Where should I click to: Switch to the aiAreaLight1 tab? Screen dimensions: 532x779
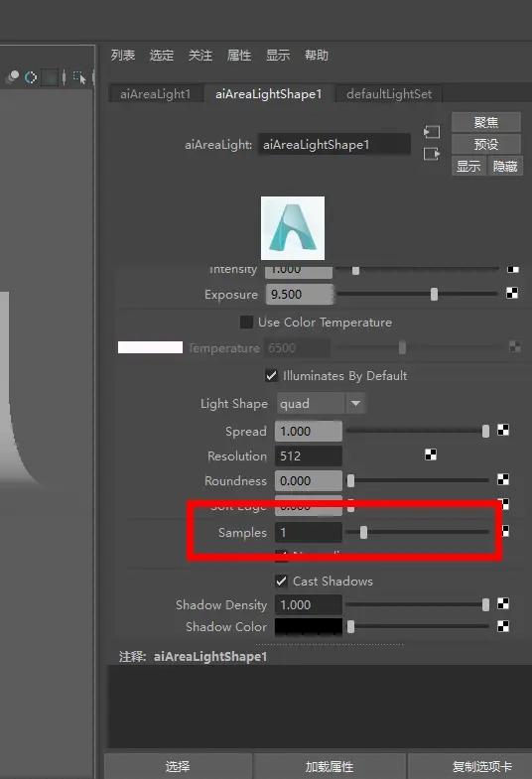(156, 94)
